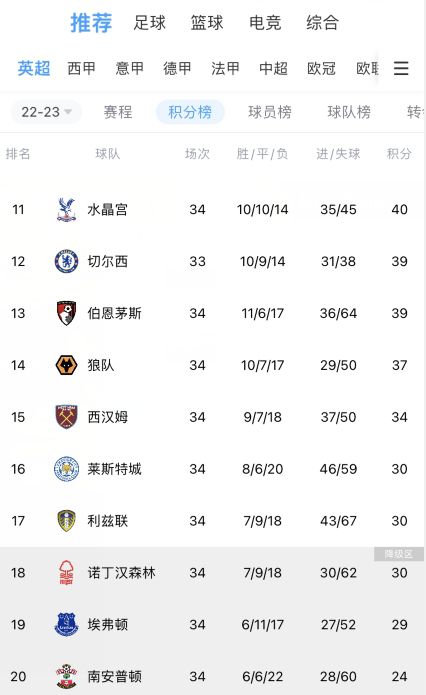426x695 pixels.
Task: Tap the Southampton club crest
Action: coord(66,676)
